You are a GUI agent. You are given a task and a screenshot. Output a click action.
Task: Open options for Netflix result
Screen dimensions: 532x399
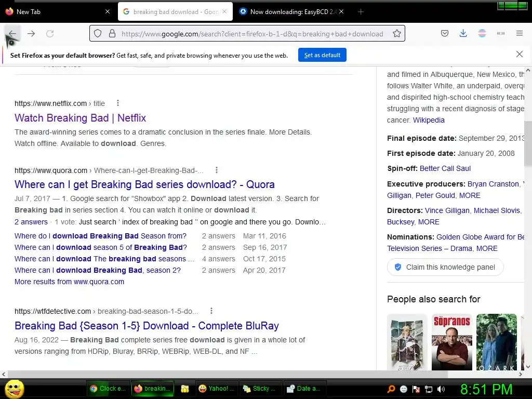(x=118, y=103)
